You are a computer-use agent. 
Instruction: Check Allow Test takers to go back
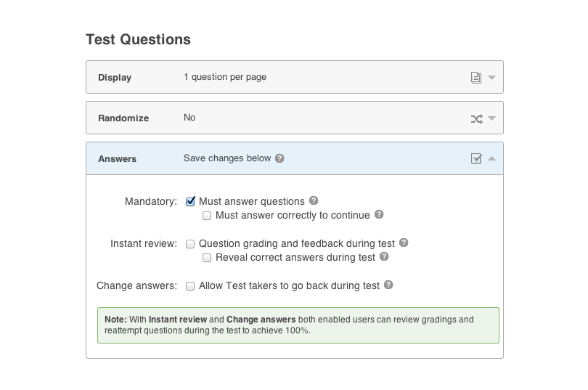pos(190,286)
